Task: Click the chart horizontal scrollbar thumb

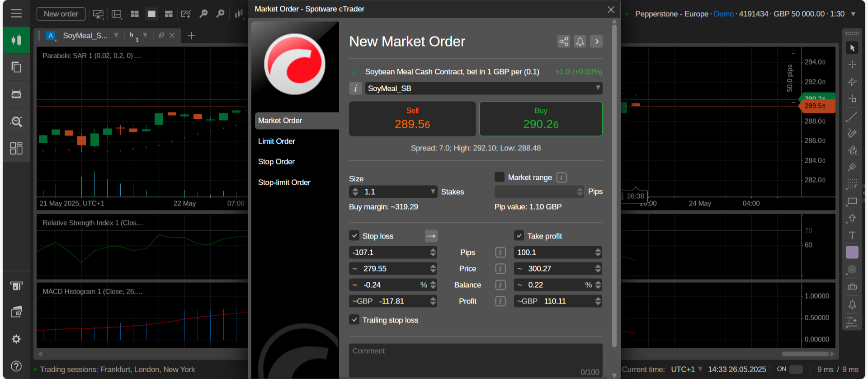Action: tap(805, 354)
